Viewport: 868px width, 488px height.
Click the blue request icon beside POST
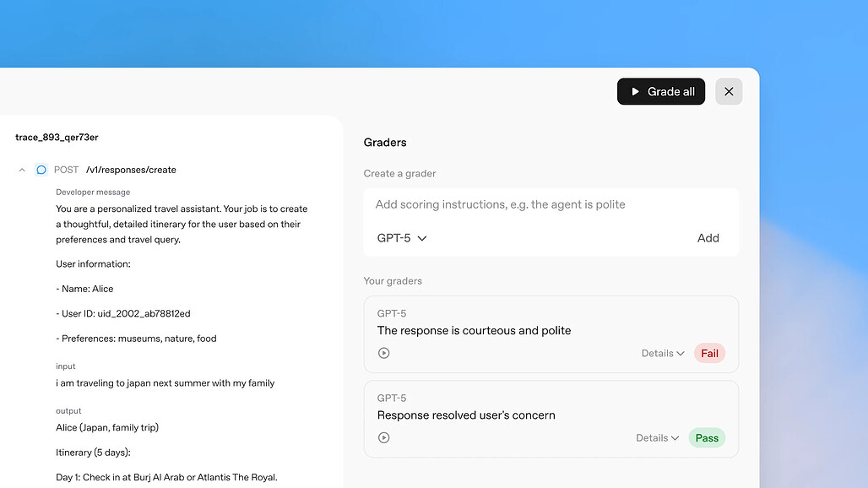(41, 170)
